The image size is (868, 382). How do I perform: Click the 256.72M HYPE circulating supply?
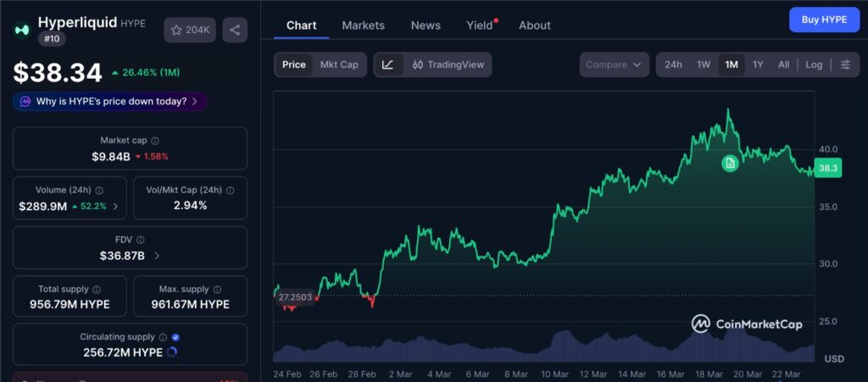coord(123,352)
